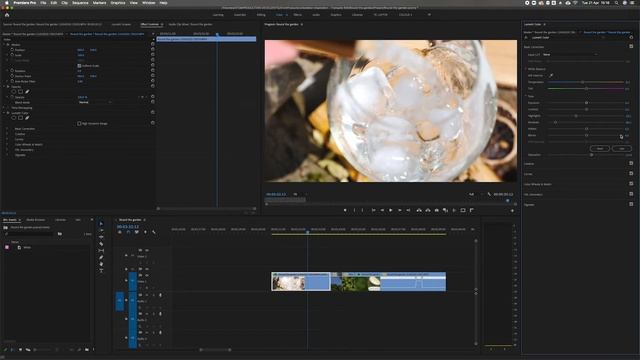
Task: Select the Slip tool
Action: [x=101, y=250]
